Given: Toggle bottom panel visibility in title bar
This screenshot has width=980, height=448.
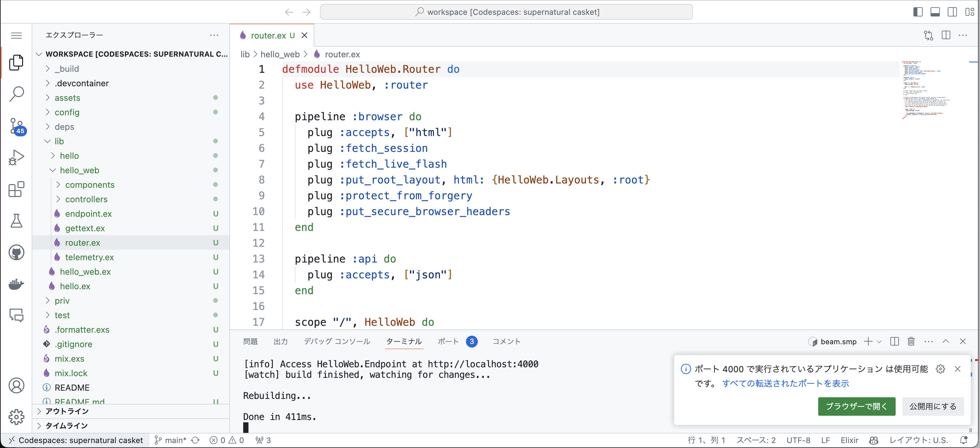Looking at the screenshot, I should (x=935, y=12).
